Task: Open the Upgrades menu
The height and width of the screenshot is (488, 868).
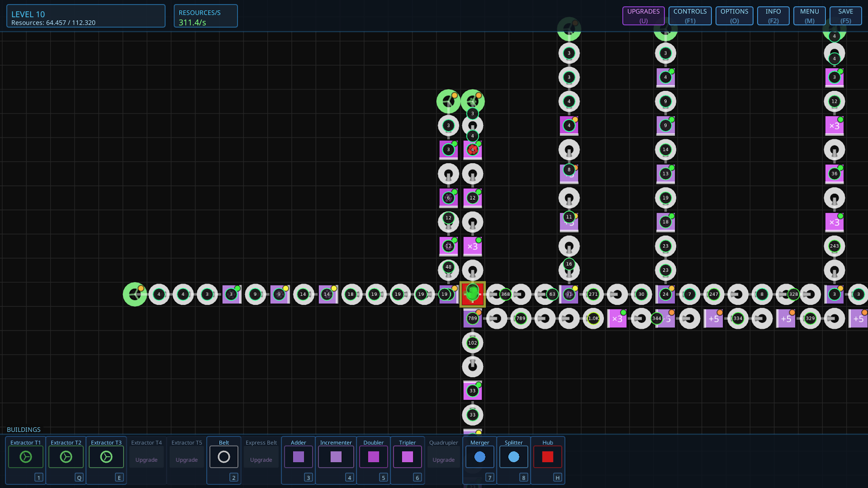Action: coord(643,16)
